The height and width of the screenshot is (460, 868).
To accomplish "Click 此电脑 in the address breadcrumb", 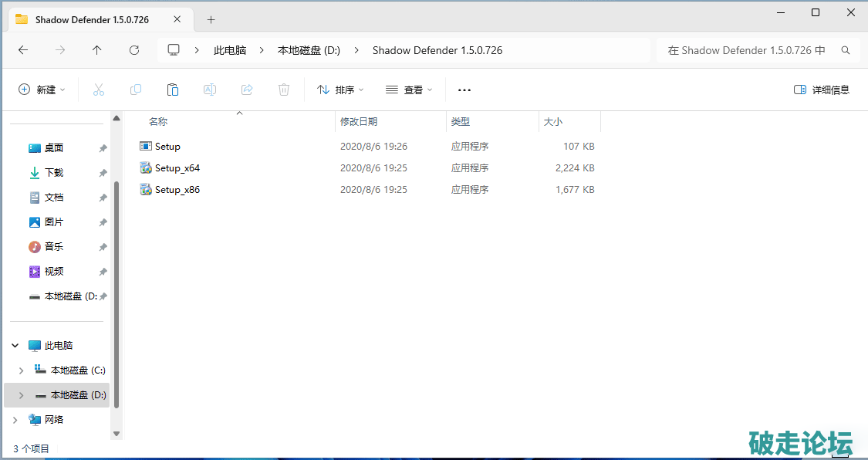I will [230, 50].
